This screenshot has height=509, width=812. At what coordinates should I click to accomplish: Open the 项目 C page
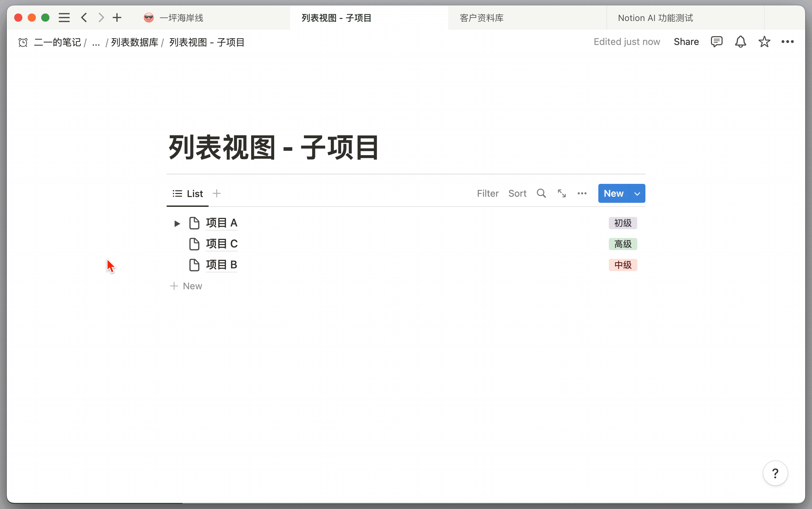click(222, 244)
